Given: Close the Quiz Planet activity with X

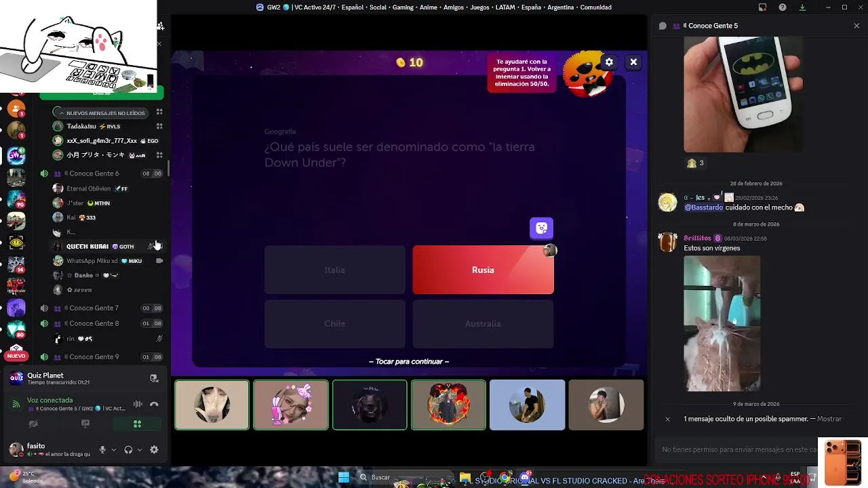Looking at the screenshot, I should [633, 62].
